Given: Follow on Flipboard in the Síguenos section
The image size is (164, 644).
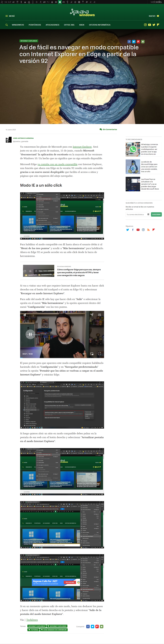Looking at the screenshot, I should [x=154, y=230].
